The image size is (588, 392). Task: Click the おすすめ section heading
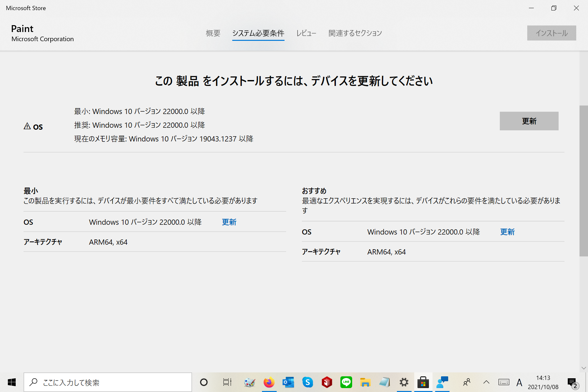314,191
